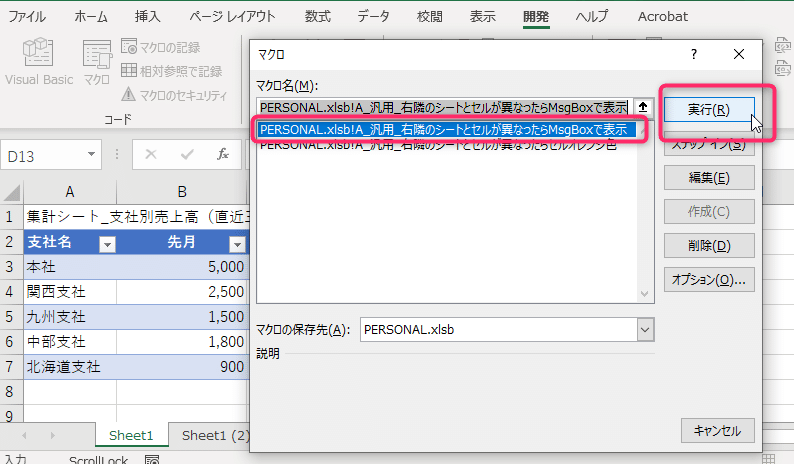This screenshot has width=794, height=464.
Task: Open the Acrobat tab
Action: pyautogui.click(x=662, y=17)
